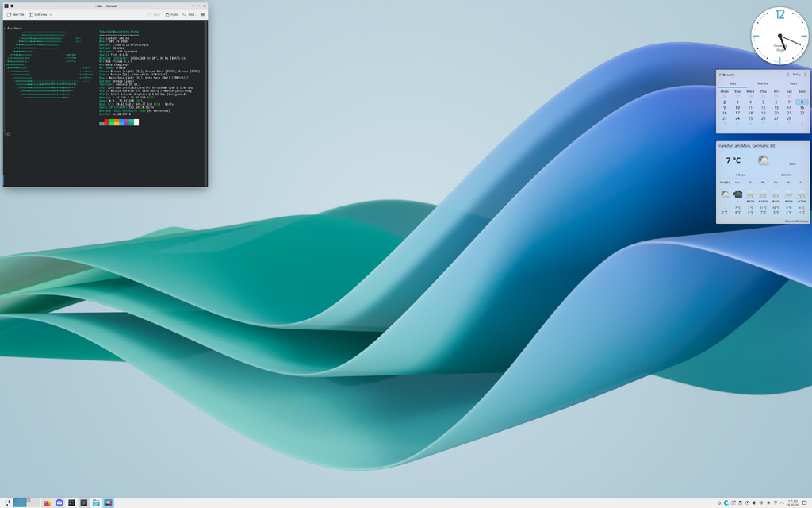Open the clipboard tray icon
The image size is (812, 508).
click(741, 502)
